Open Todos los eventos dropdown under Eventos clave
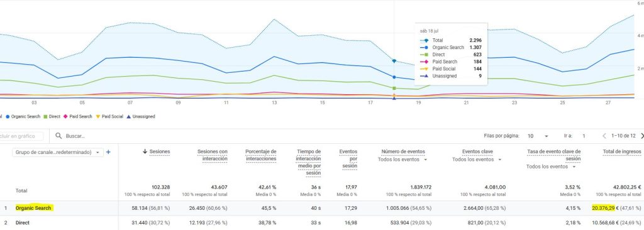 tap(476, 160)
